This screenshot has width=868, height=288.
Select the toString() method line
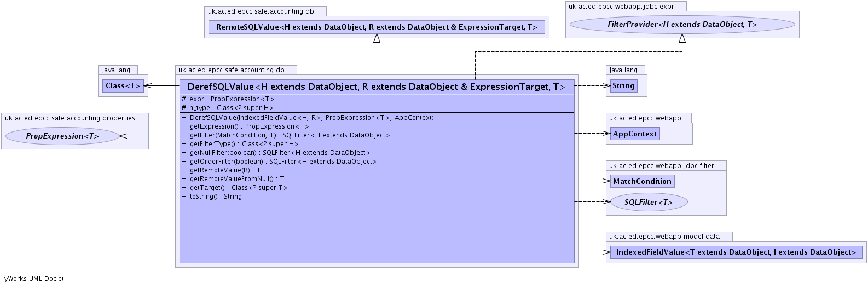coord(216,197)
